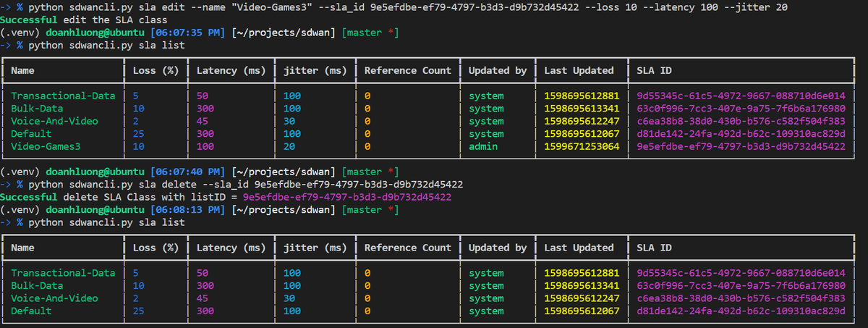
Task: Click 'SLA ID' header in second table
Action: point(654,248)
